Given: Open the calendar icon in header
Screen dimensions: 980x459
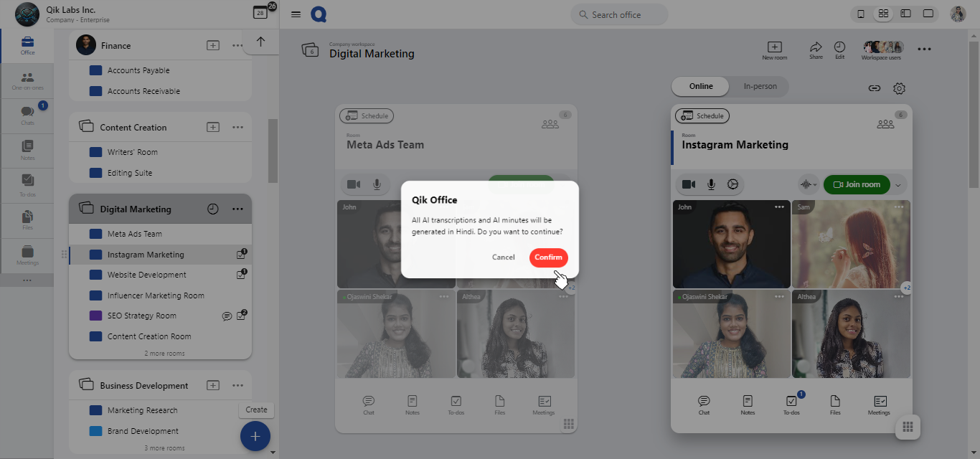Looking at the screenshot, I should pos(260,13).
